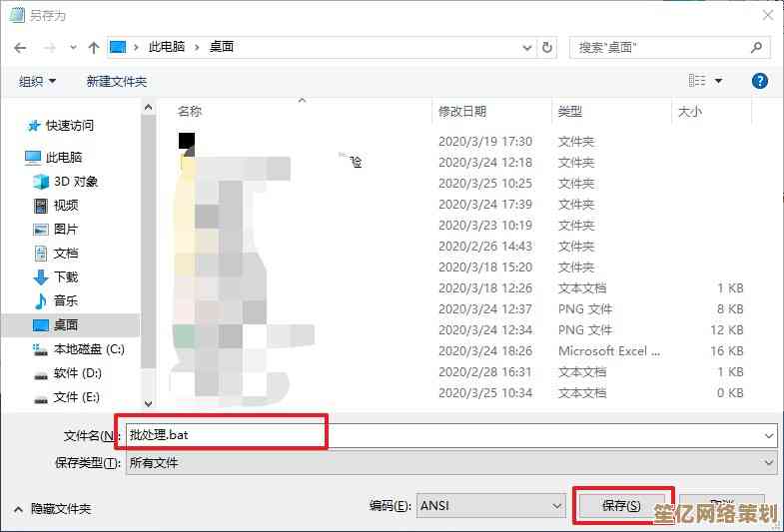Change the view layout icon
The width and height of the screenshot is (784, 532).
pyautogui.click(x=697, y=81)
